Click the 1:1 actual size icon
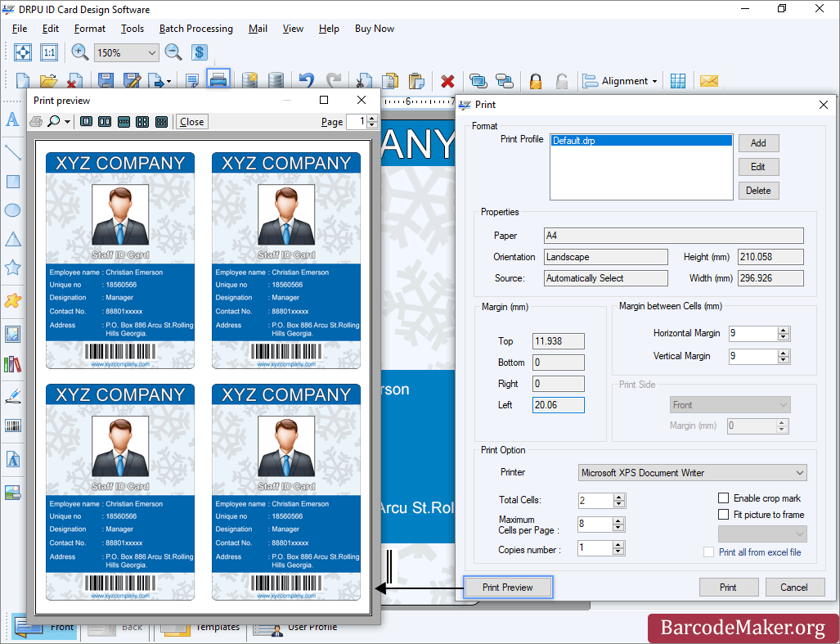 click(x=49, y=52)
